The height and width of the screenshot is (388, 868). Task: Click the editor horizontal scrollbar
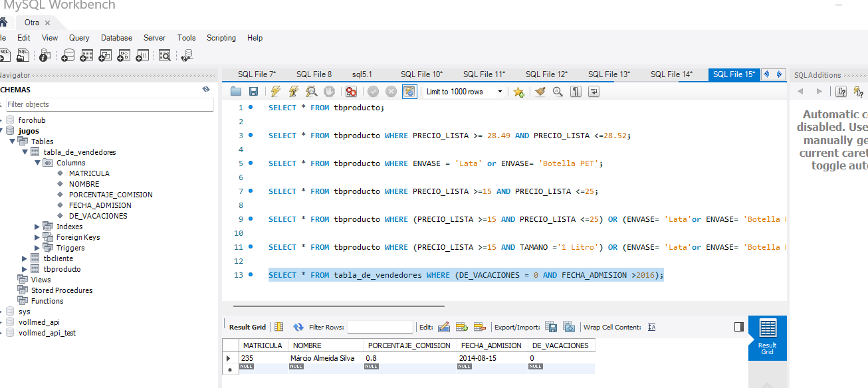pos(339,306)
